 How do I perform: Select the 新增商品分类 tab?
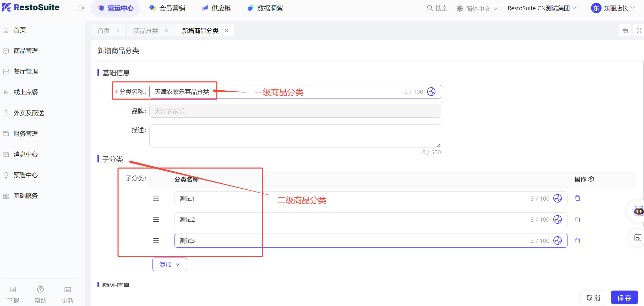(200, 31)
